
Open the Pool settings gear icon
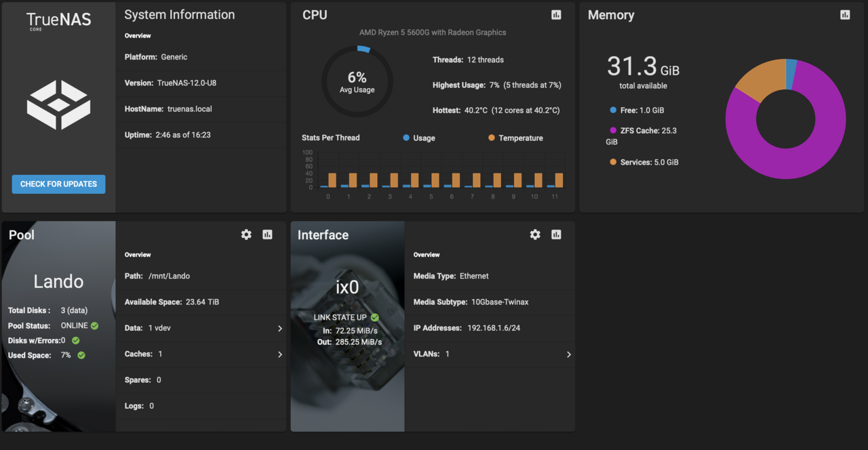click(x=246, y=234)
